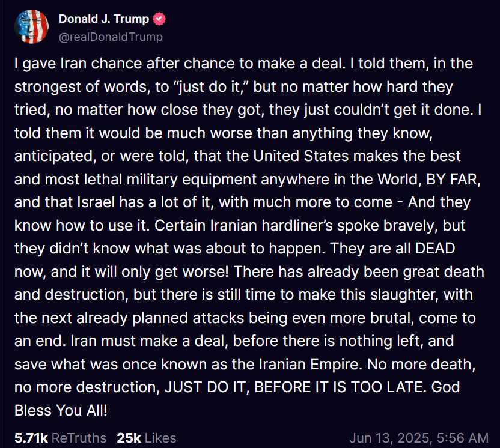This screenshot has height=448, width=500.
Task: Click the 5:56 AM time text
Action: (462, 438)
